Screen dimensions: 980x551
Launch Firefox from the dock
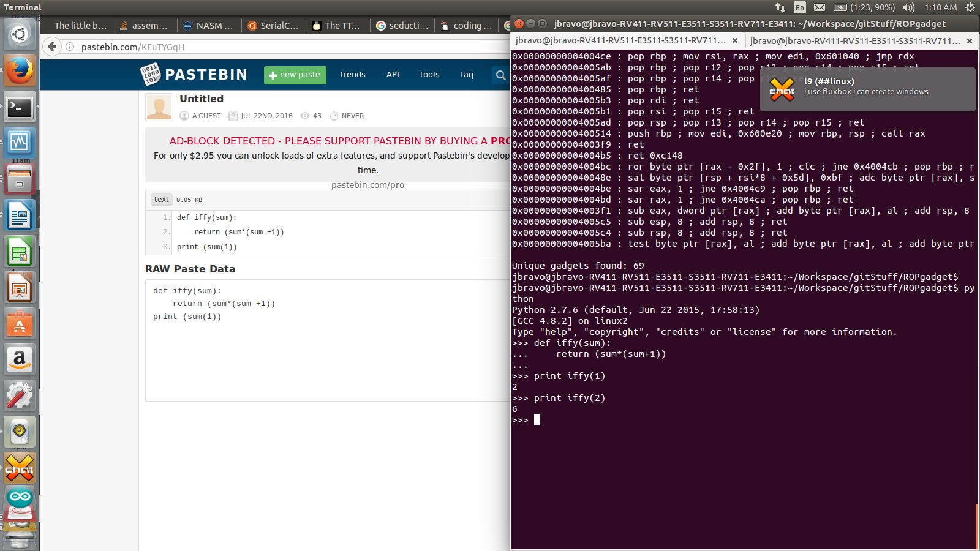[20, 70]
